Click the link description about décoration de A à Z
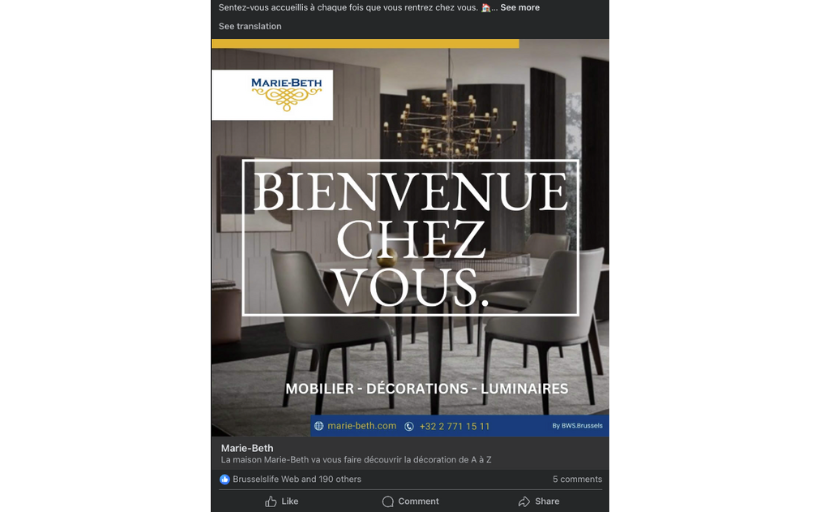820x512 pixels. [x=356, y=460]
